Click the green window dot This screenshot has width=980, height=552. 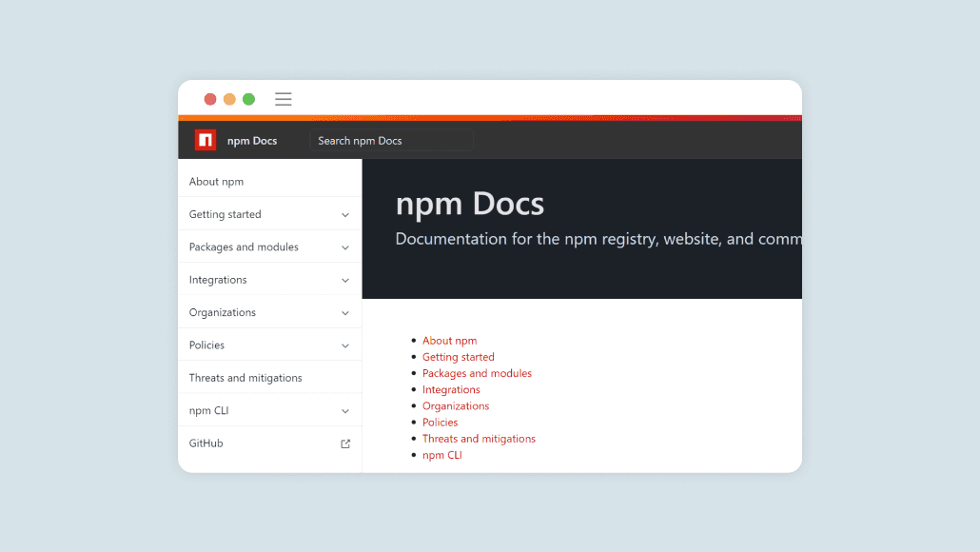(x=248, y=99)
